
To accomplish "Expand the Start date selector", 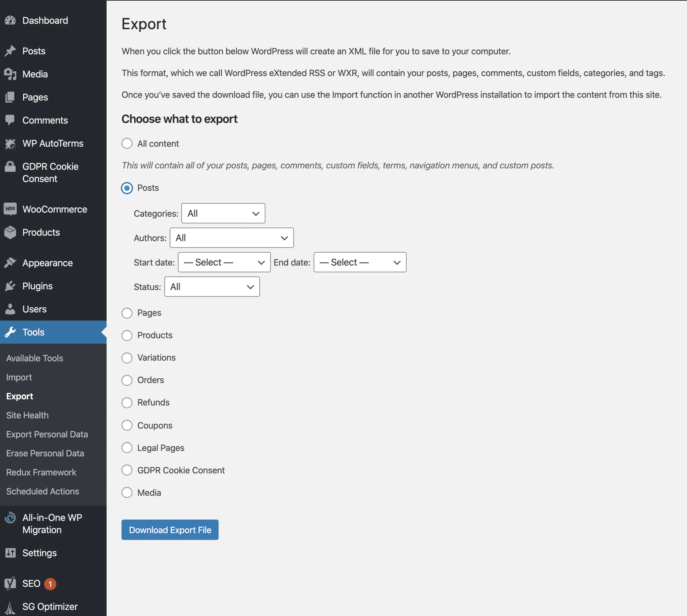I will tap(224, 262).
